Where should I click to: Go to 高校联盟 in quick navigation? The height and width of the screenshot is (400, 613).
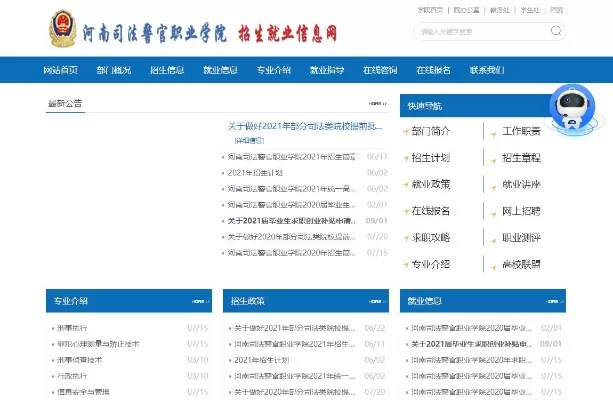click(x=521, y=264)
